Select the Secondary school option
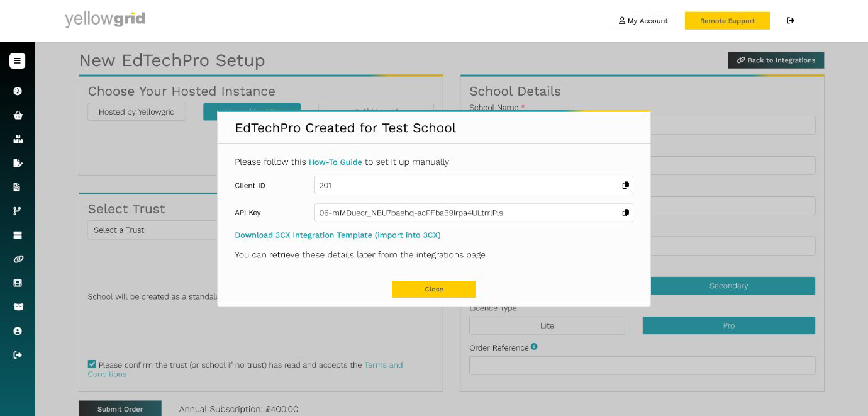Image resolution: width=868 pixels, height=416 pixels. pyautogui.click(x=728, y=286)
